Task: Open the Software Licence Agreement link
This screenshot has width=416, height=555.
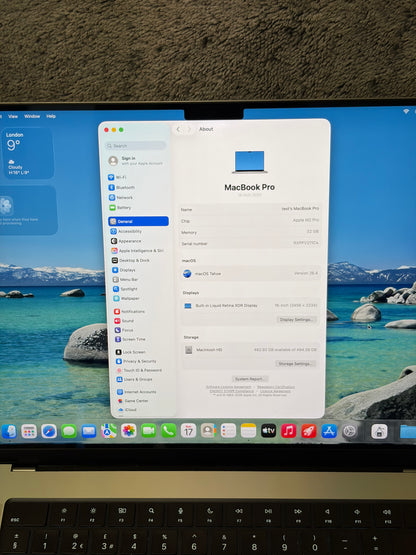Action: pyautogui.click(x=229, y=387)
